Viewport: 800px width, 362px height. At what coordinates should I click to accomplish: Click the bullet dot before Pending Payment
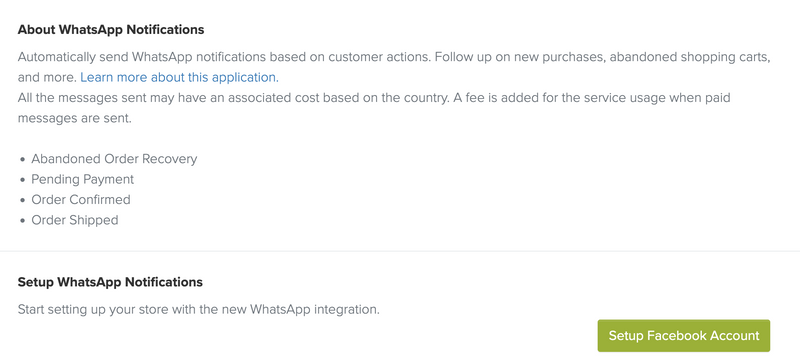pos(22,180)
